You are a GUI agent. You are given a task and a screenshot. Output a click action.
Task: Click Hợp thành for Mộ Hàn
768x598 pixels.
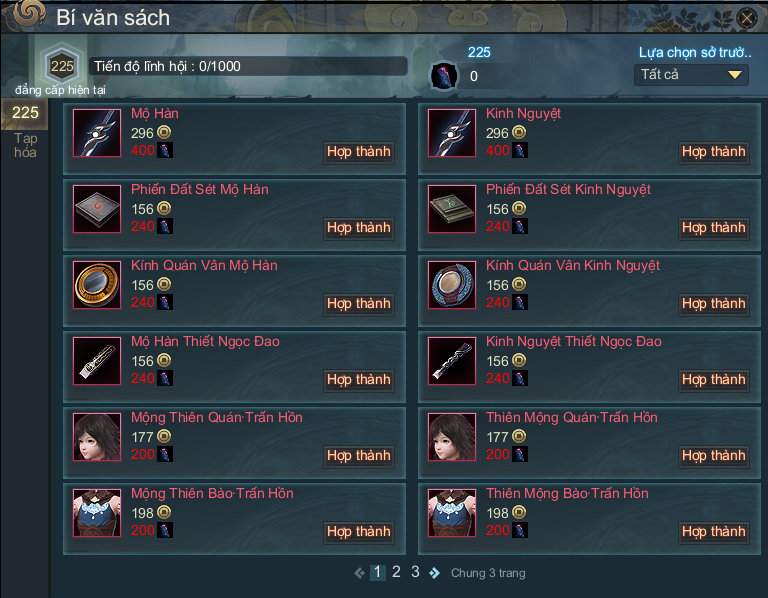click(359, 152)
